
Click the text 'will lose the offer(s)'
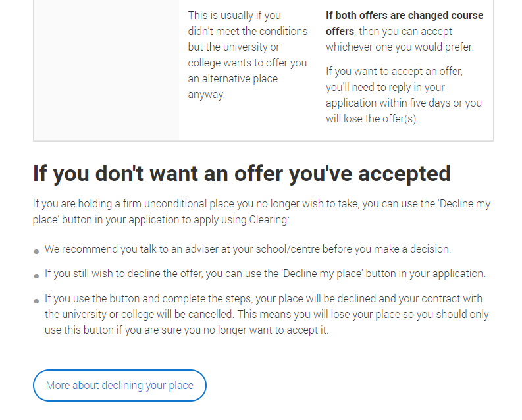click(372, 118)
